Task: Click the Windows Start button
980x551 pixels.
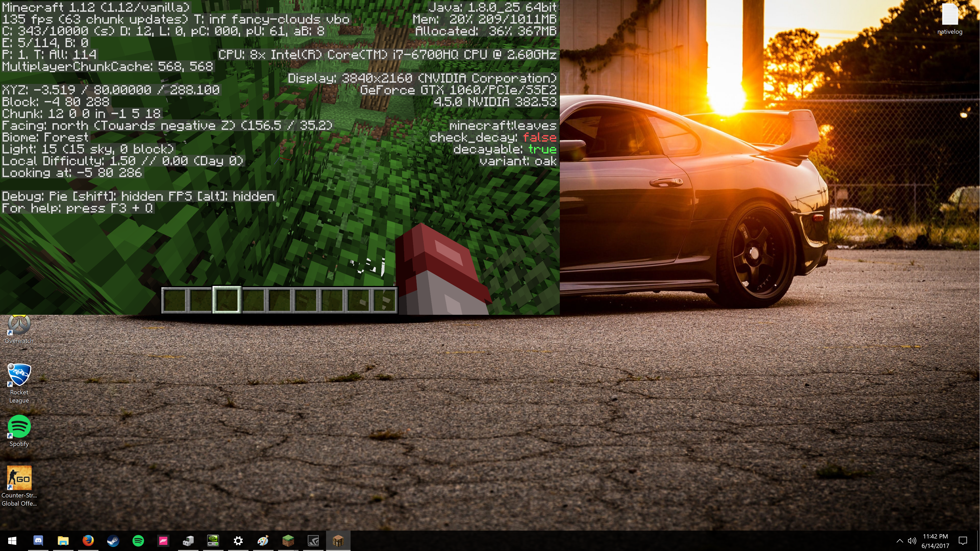Action: coord(12,540)
